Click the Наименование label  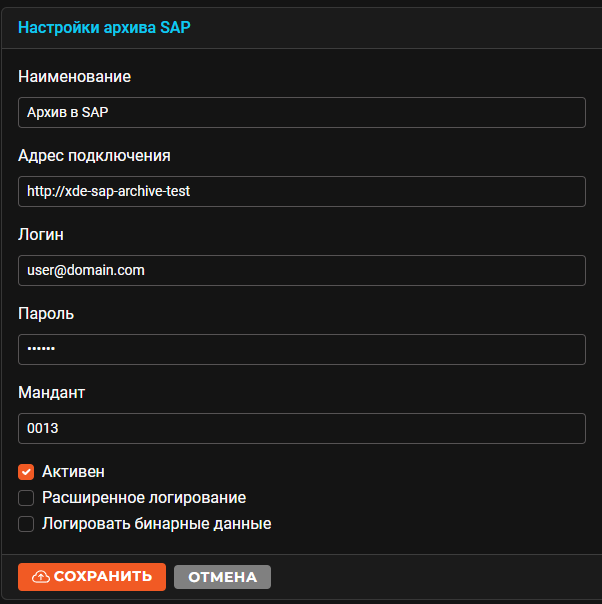(74, 77)
